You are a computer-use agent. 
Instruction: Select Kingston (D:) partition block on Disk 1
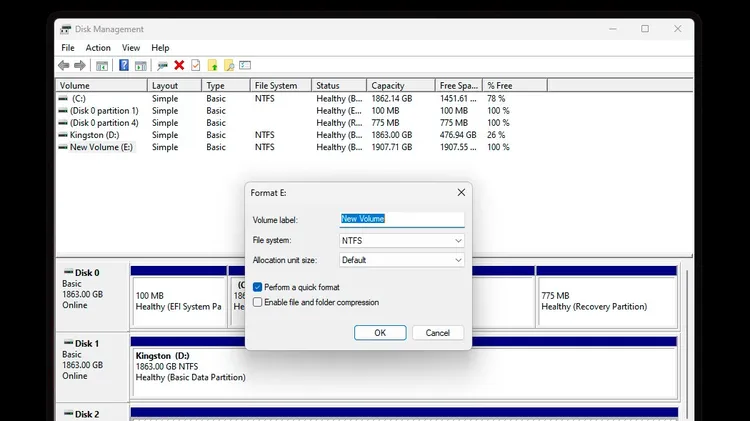tap(404, 367)
